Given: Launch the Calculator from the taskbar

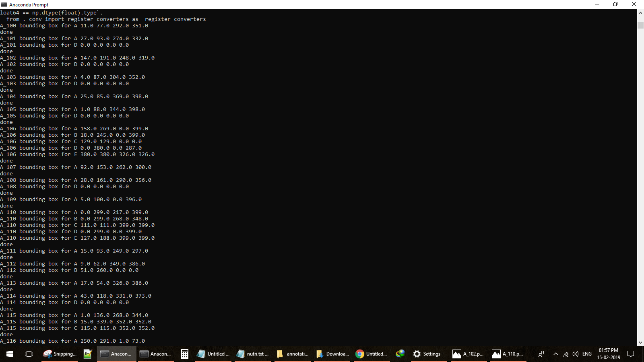Looking at the screenshot, I should click(x=184, y=354).
